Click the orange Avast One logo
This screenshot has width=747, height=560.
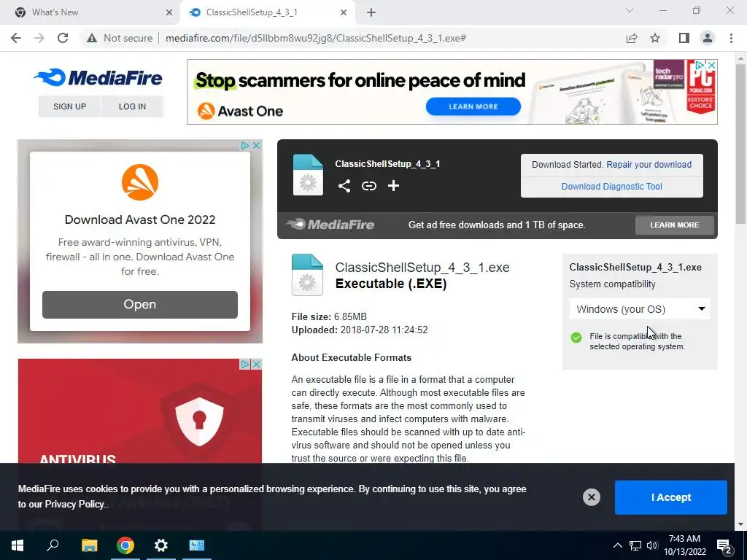(x=140, y=182)
